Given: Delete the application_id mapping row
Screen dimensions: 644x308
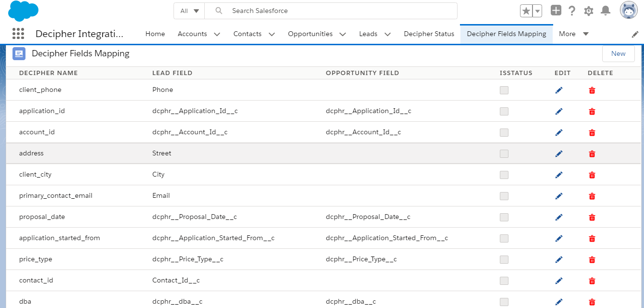Looking at the screenshot, I should tap(592, 112).
